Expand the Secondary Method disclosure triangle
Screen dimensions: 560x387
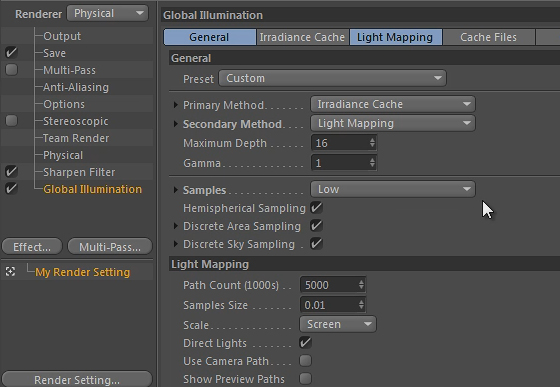[175, 124]
